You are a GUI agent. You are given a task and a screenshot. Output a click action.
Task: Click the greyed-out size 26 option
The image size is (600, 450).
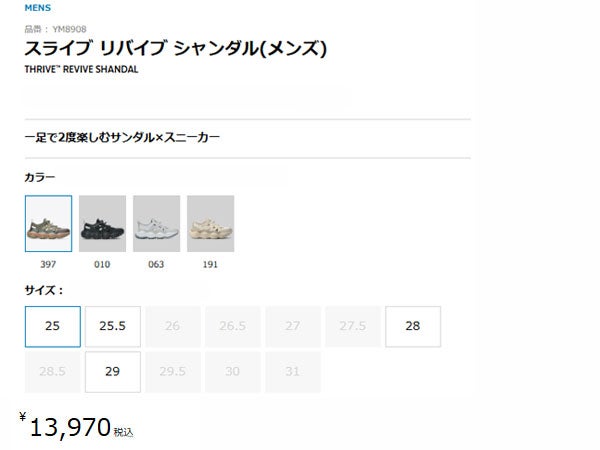(x=172, y=326)
